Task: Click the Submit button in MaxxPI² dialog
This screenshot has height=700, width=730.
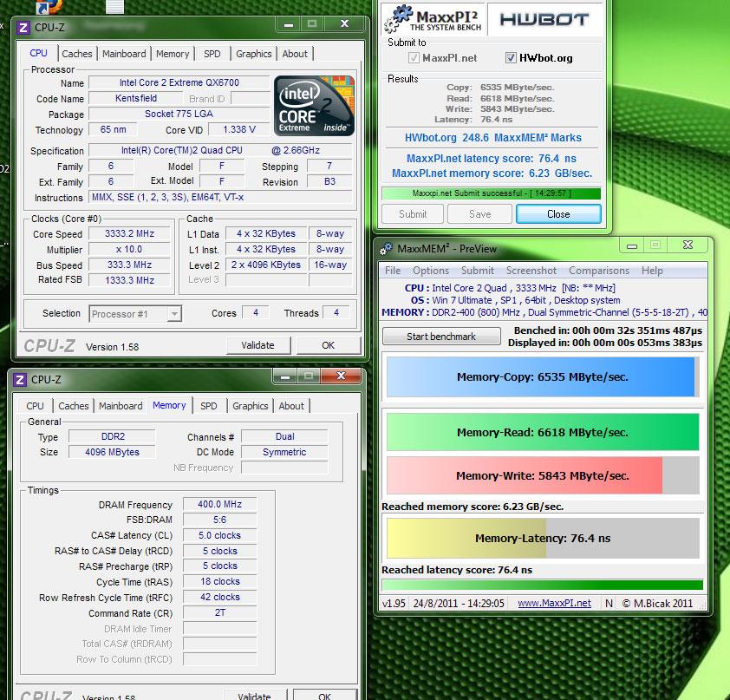Action: point(413,214)
